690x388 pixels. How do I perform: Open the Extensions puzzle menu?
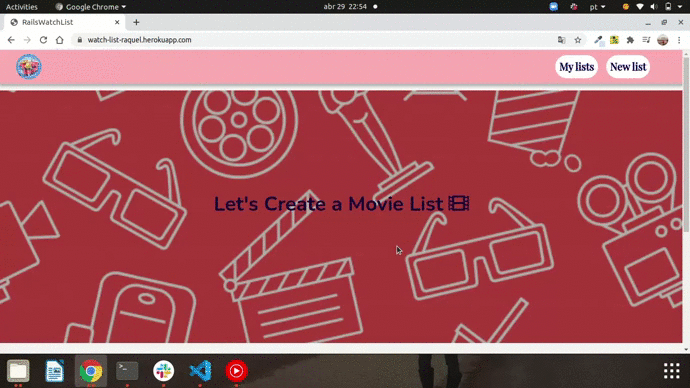(630, 40)
